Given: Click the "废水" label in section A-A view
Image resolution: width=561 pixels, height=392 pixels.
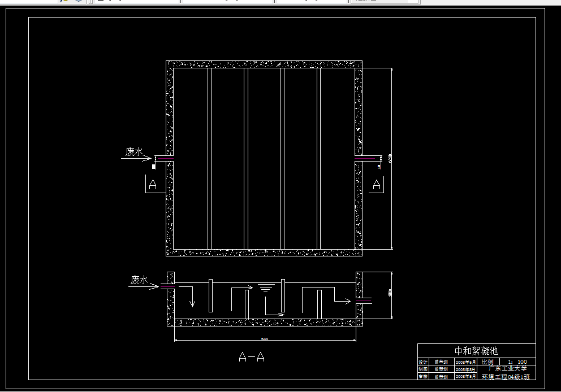Looking at the screenshot, I should point(139,280).
